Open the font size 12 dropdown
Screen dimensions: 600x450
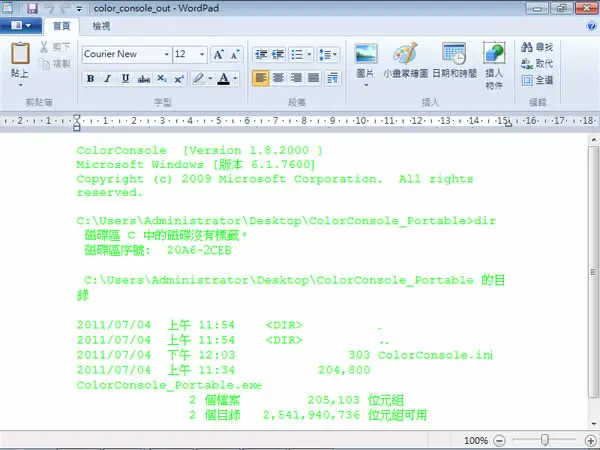[x=202, y=54]
